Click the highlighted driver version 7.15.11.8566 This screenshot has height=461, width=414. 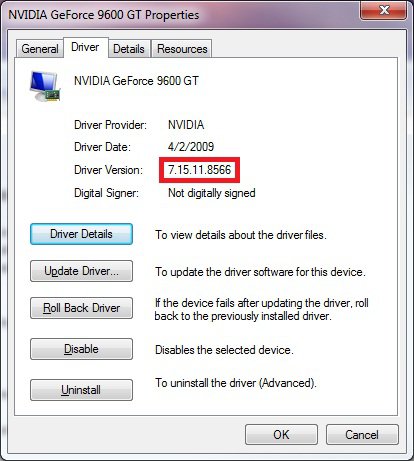point(199,170)
